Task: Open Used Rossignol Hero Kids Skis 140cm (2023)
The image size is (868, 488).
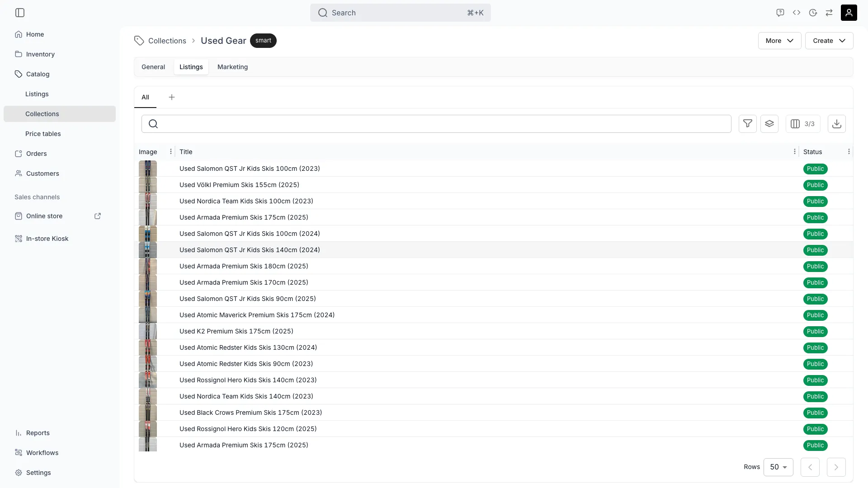Action: click(x=248, y=380)
